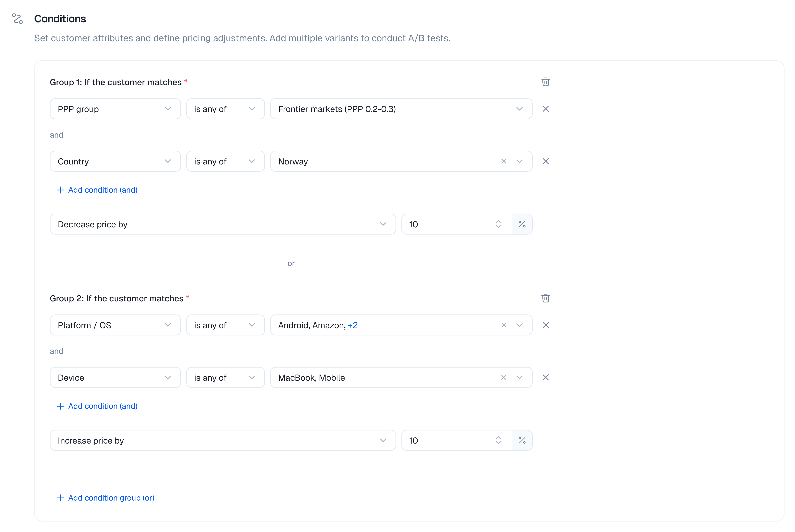
Task: Open the Device row's operator dropdown
Action: point(225,378)
